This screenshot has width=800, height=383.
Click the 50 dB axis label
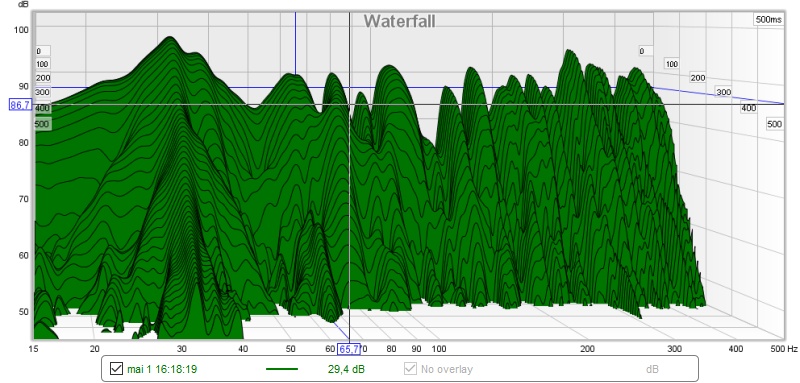tap(23, 312)
